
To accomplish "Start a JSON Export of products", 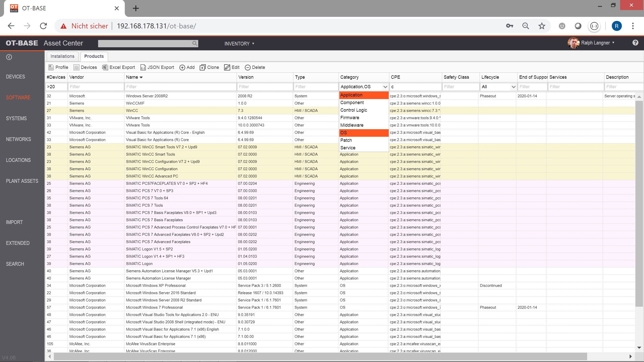I will [x=157, y=67].
